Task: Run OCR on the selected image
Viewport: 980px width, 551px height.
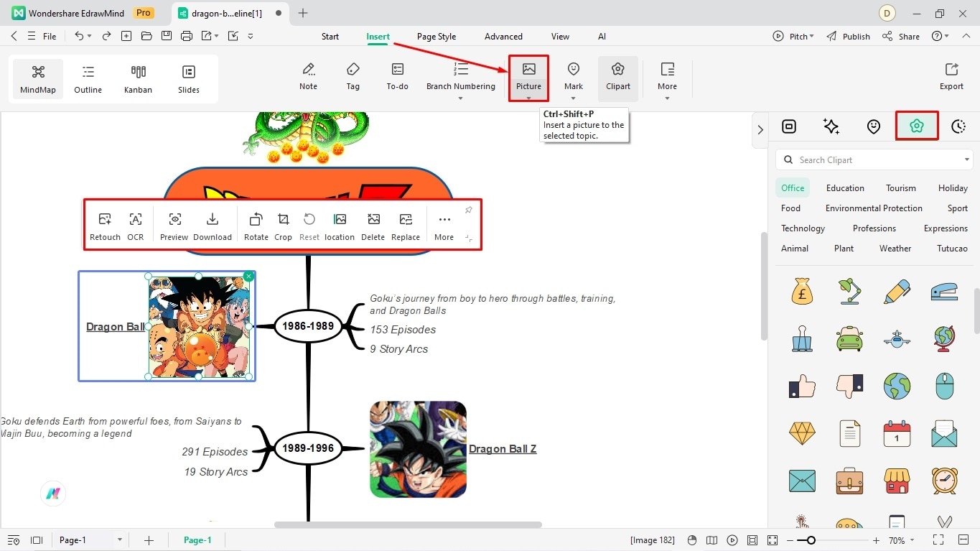Action: pos(135,226)
